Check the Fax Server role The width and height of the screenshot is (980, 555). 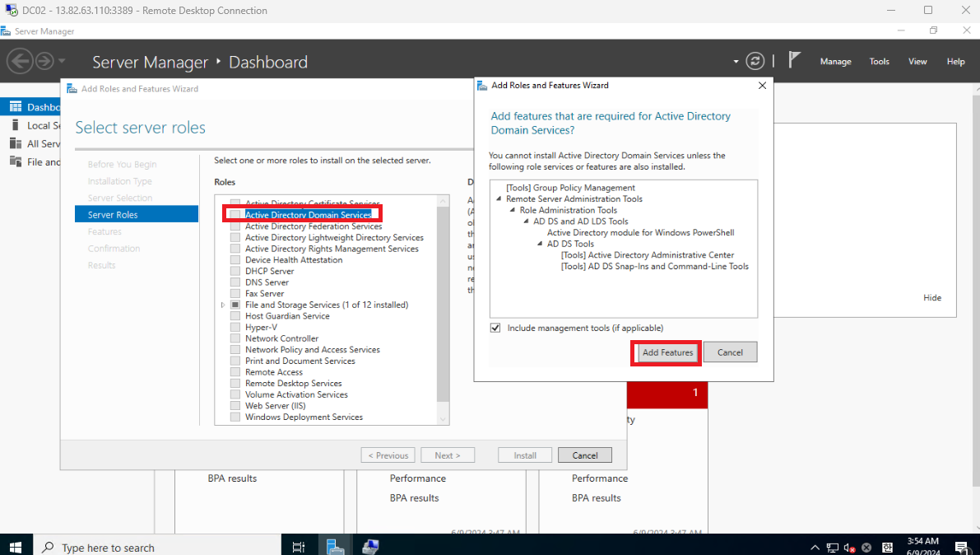pos(235,293)
